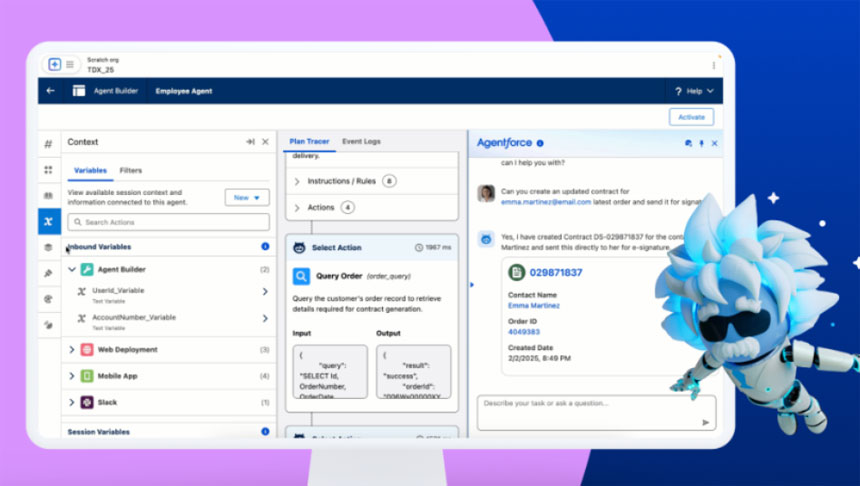
Task: Select the variables x sidebar icon
Action: point(49,222)
